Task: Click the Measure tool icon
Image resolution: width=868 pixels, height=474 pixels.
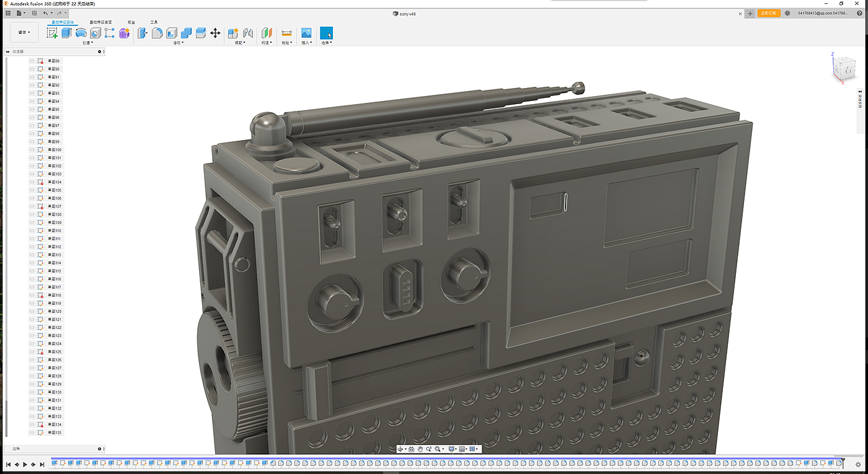Action: click(x=286, y=33)
